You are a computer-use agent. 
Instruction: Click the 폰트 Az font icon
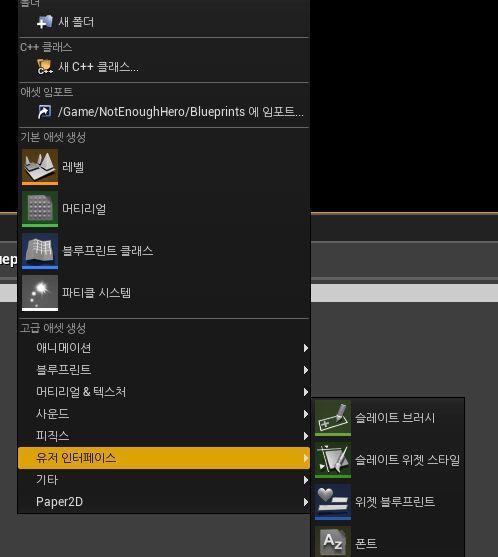pos(333,541)
